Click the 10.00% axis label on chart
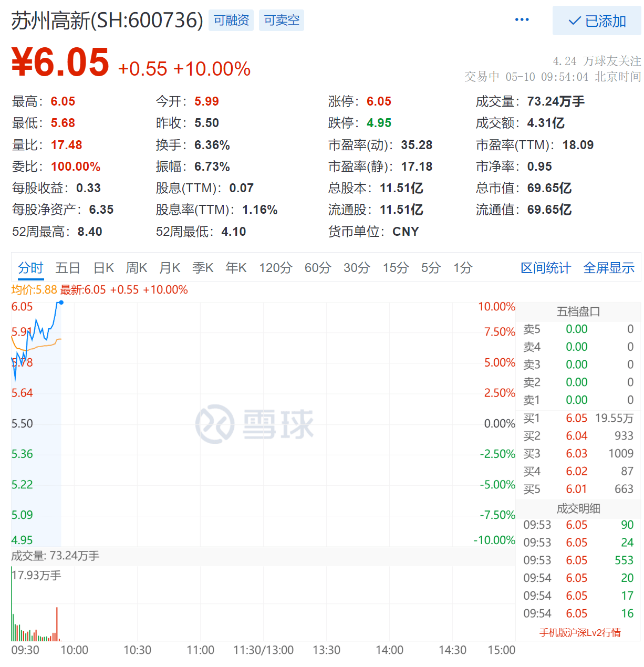This screenshot has width=644, height=667. (x=496, y=307)
